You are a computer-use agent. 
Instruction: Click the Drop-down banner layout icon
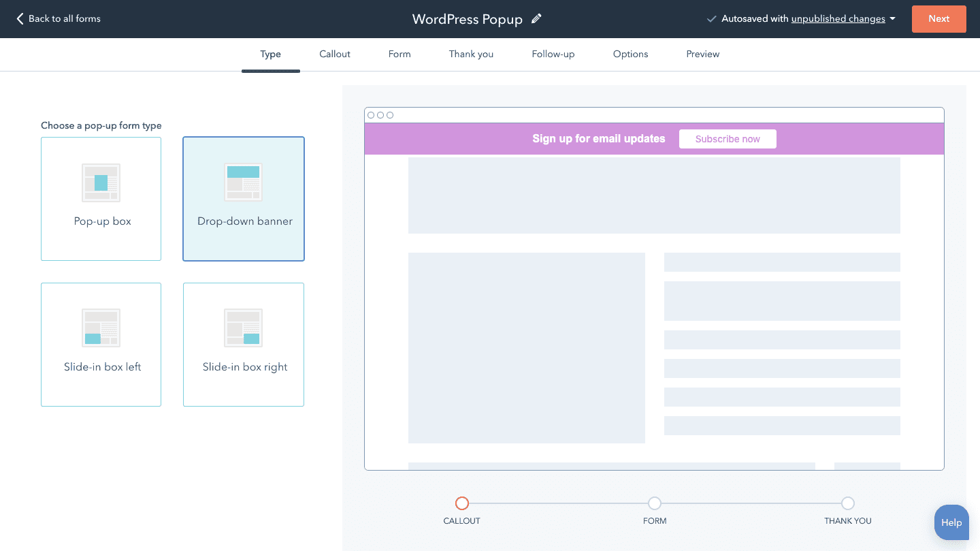tap(244, 183)
